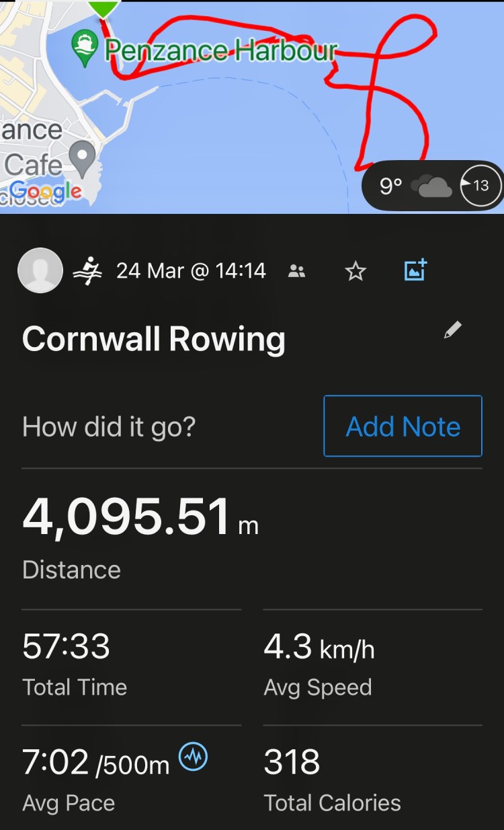Toggle the favorite star icon

pos(355,271)
